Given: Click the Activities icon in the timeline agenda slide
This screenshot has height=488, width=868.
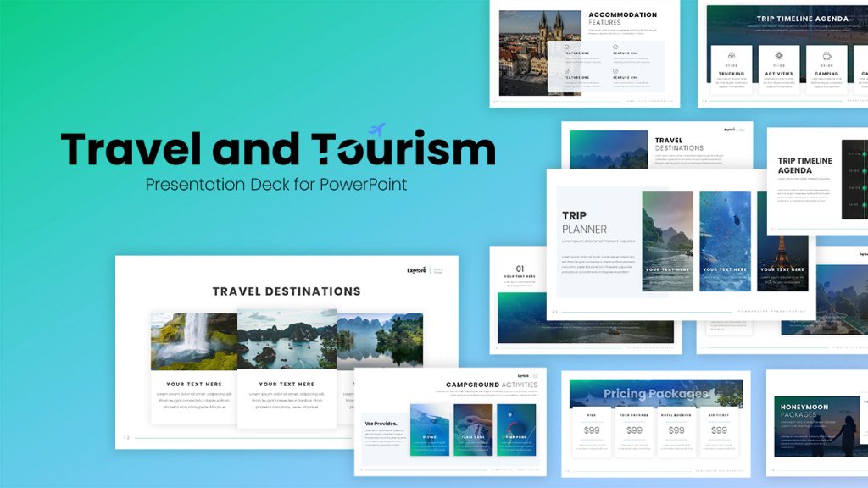Looking at the screenshot, I should click(x=779, y=56).
